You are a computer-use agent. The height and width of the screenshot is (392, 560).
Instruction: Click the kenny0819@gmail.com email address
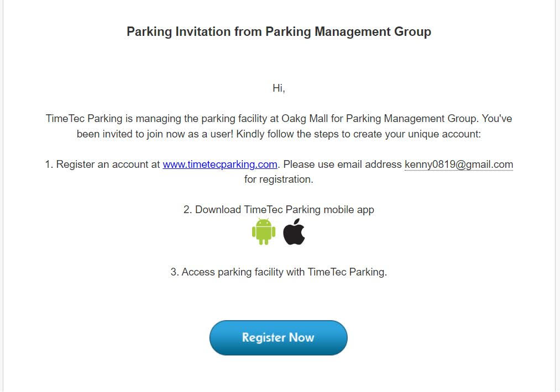(459, 165)
